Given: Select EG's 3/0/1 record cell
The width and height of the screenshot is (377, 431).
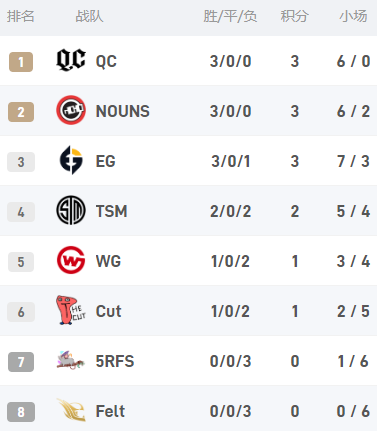Looking at the screenshot, I should point(231,161).
